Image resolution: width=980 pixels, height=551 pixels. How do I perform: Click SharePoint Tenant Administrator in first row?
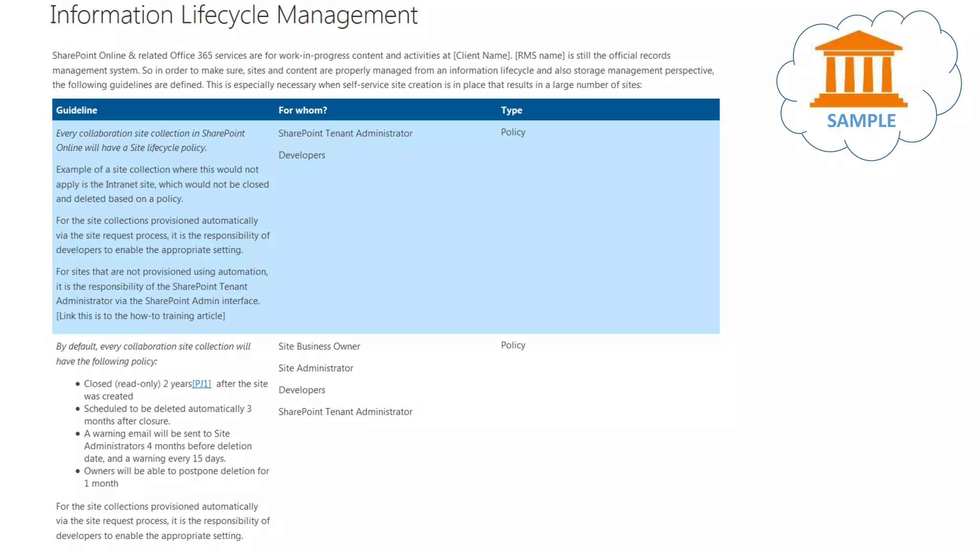[345, 133]
